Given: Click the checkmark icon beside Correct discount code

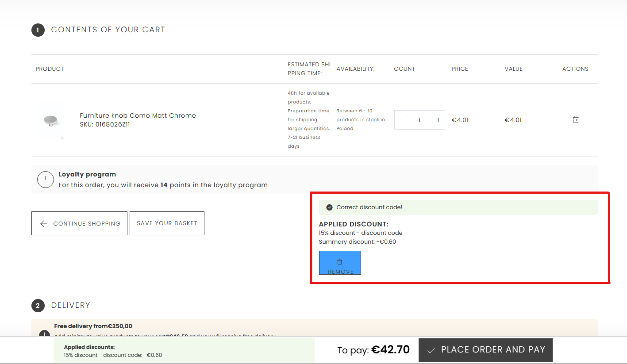Looking at the screenshot, I should [329, 207].
